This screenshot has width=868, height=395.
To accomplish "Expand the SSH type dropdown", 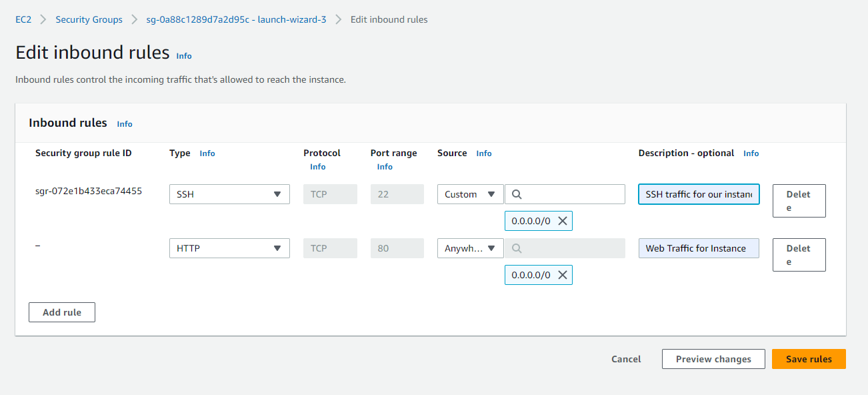I will click(x=229, y=194).
